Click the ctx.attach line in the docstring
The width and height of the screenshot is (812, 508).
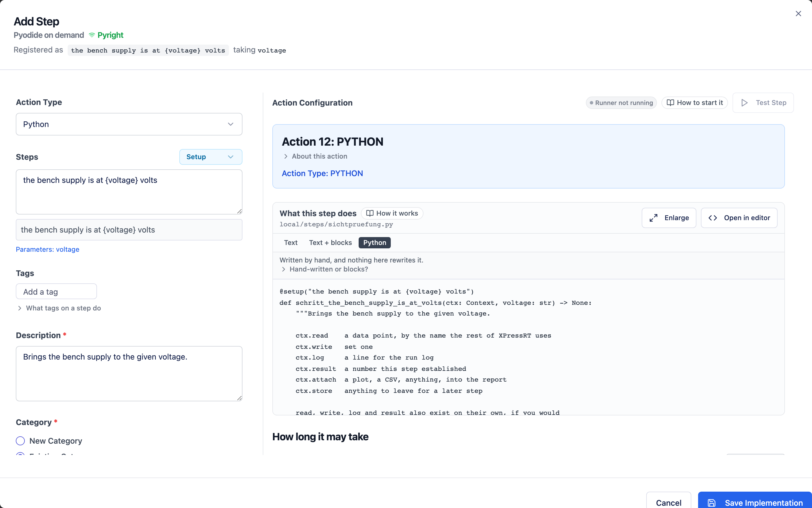click(401, 380)
